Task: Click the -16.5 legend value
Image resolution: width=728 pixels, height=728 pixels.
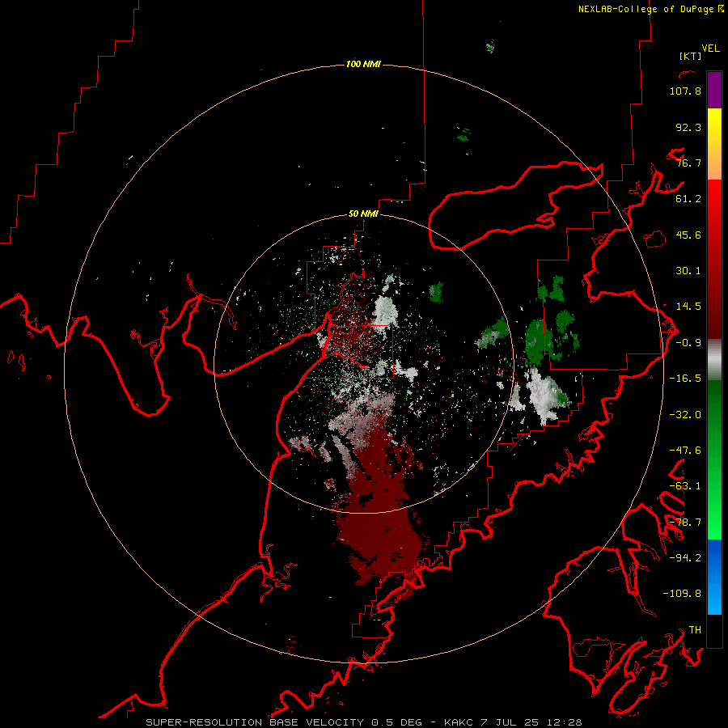Action: (x=685, y=379)
